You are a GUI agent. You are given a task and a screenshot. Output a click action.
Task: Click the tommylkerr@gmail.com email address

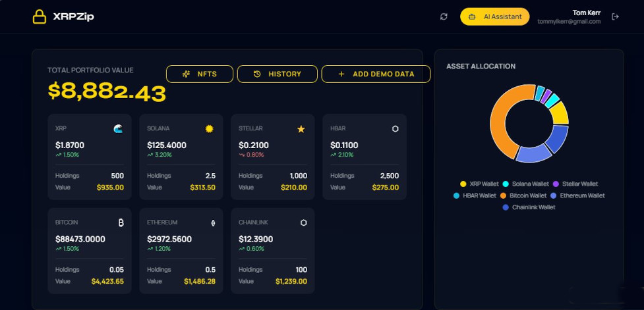coord(570,22)
